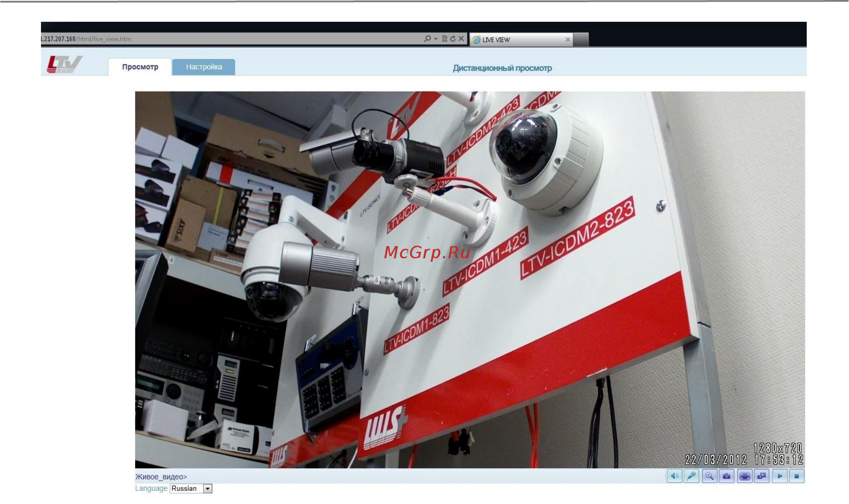The height and width of the screenshot is (504, 849).
Task: Select the LIVE VIEW browser tab
Action: coord(521,40)
